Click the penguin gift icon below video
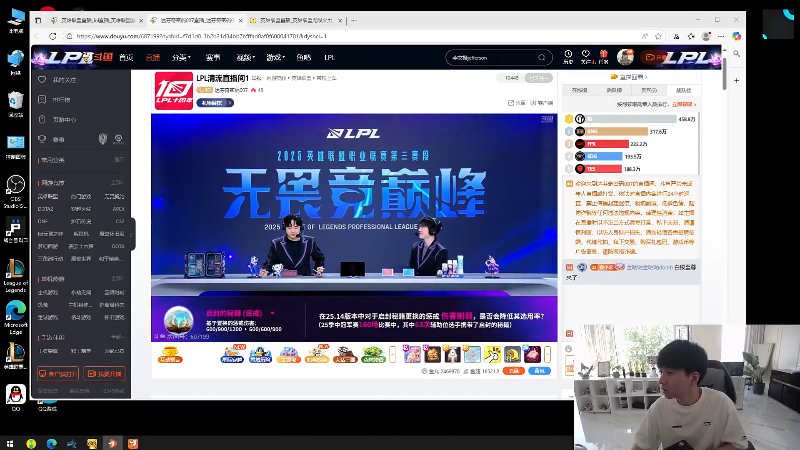This screenshot has width=800, height=450. [x=260, y=354]
